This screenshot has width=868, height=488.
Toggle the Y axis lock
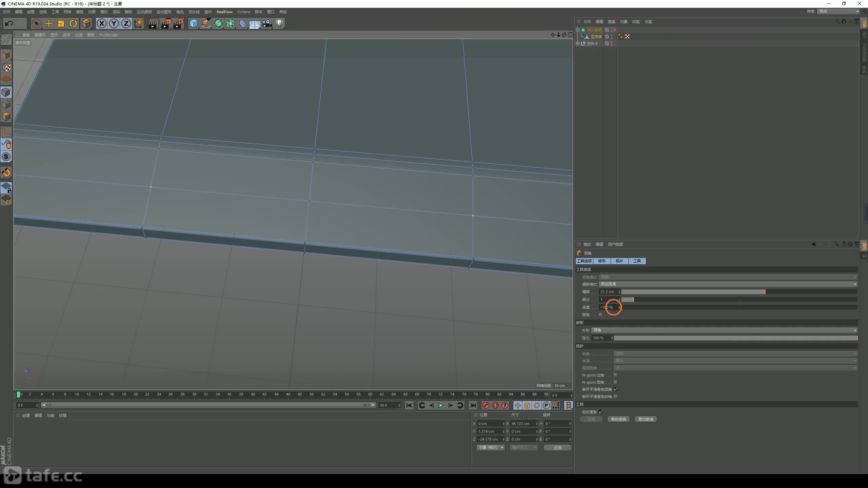point(114,23)
